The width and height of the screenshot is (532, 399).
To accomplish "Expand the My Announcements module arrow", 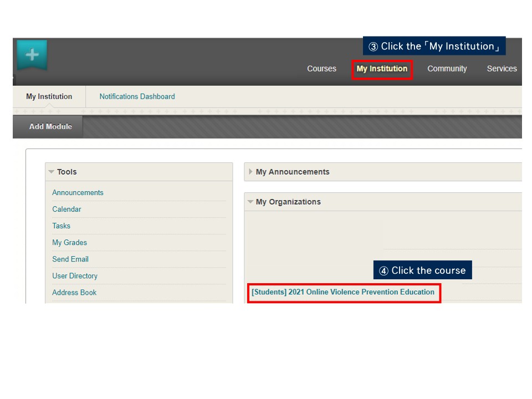I will [x=250, y=172].
